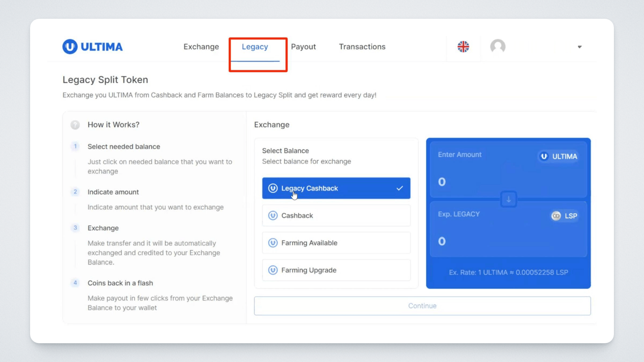Viewport: 644px width, 362px height.
Task: Go to the Transactions tab
Action: [362, 47]
